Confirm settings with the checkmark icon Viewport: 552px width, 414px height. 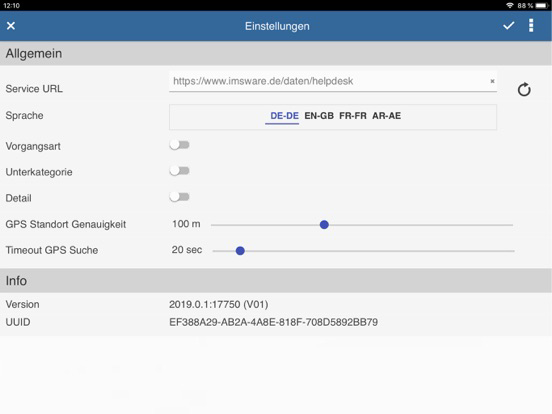508,26
